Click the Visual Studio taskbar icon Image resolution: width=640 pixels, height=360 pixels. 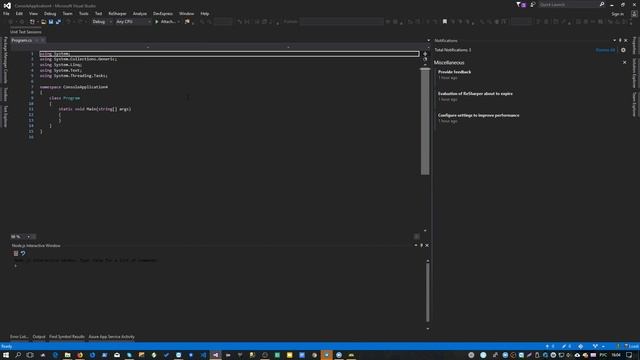point(216,355)
